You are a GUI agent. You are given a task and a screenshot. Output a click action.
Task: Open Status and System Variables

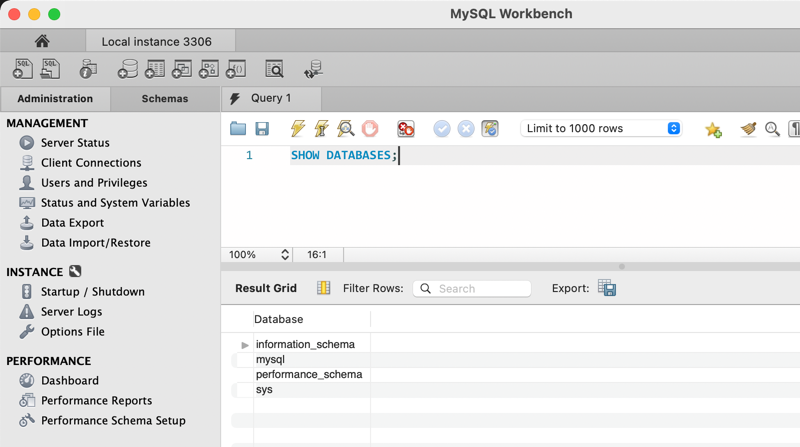click(x=115, y=203)
